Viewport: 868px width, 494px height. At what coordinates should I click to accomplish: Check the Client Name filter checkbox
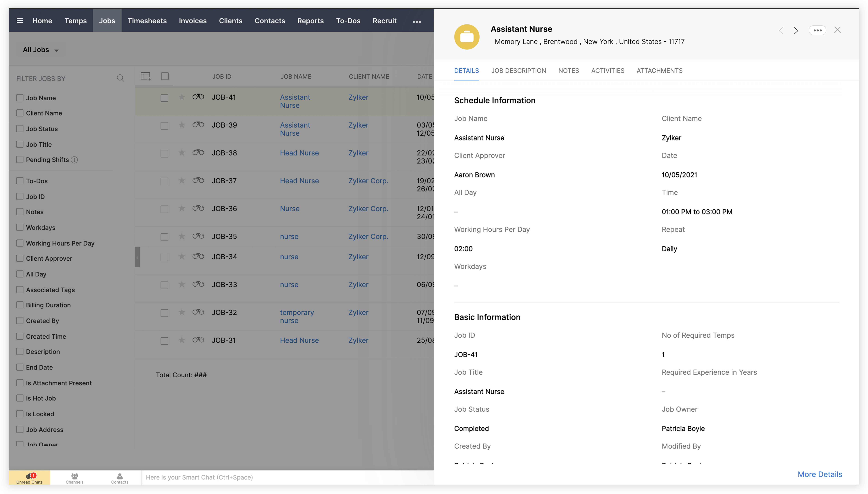[x=20, y=113]
